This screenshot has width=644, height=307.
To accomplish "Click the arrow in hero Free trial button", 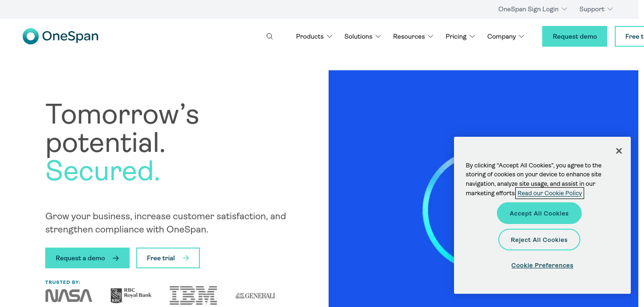I will 186,258.
